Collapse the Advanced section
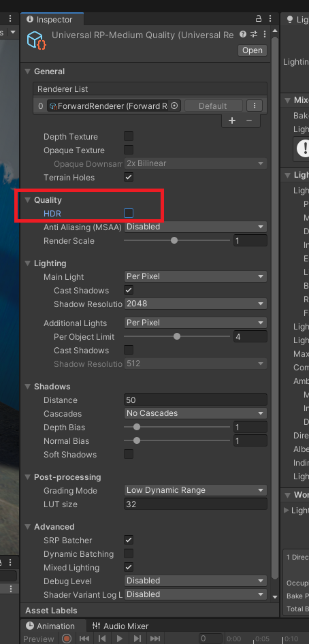The height and width of the screenshot is (644, 309). (x=28, y=526)
